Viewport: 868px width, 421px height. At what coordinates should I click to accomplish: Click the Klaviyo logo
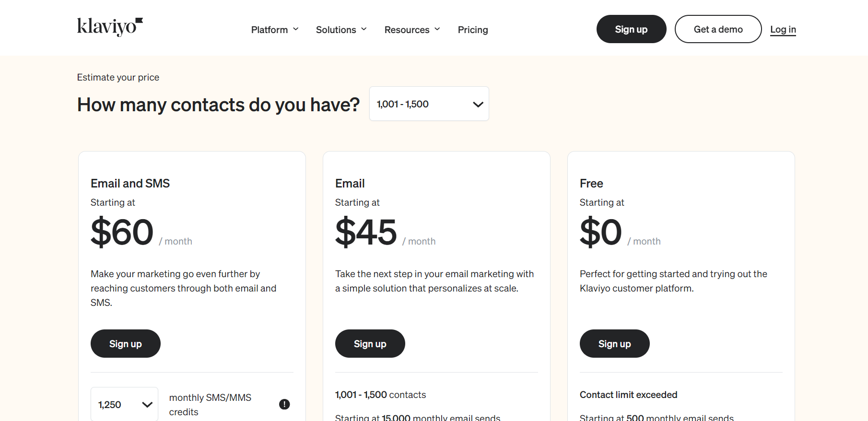pyautogui.click(x=110, y=27)
